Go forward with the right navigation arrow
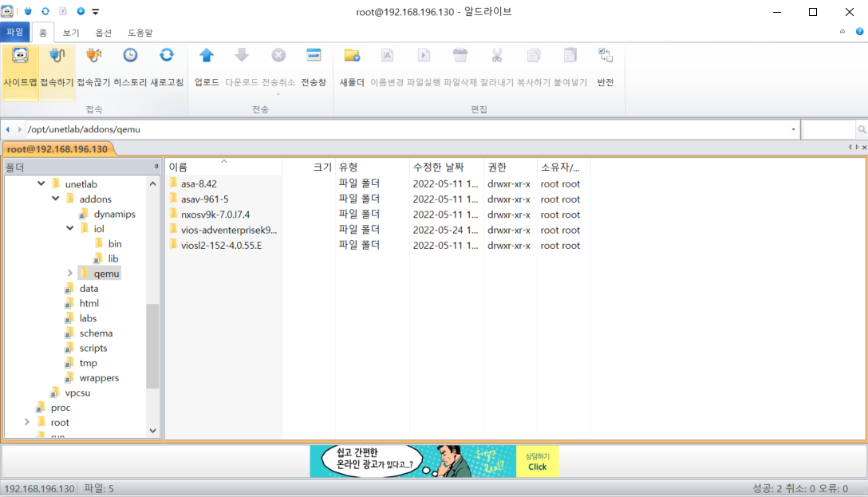This screenshot has height=497, width=868. click(20, 129)
